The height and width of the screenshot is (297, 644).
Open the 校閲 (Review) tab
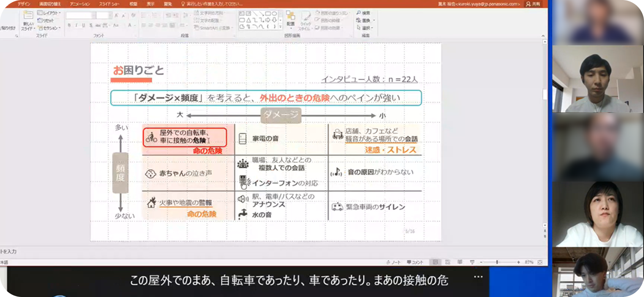tap(133, 3)
